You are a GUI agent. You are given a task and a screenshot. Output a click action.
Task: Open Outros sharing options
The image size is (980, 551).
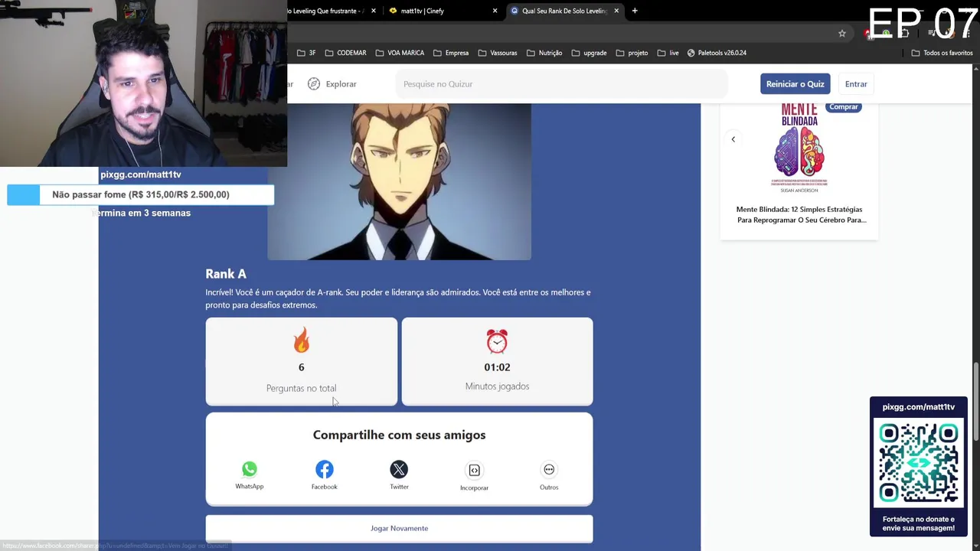(549, 474)
